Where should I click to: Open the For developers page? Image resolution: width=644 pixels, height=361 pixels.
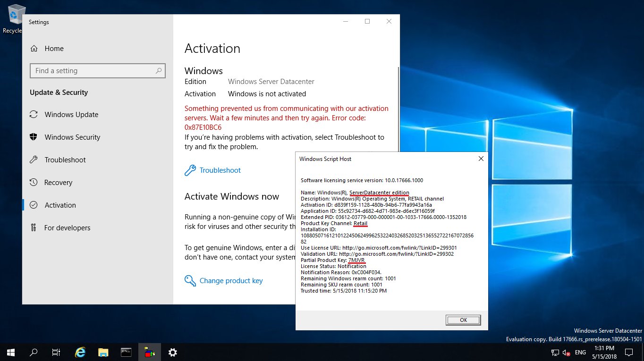point(67,227)
